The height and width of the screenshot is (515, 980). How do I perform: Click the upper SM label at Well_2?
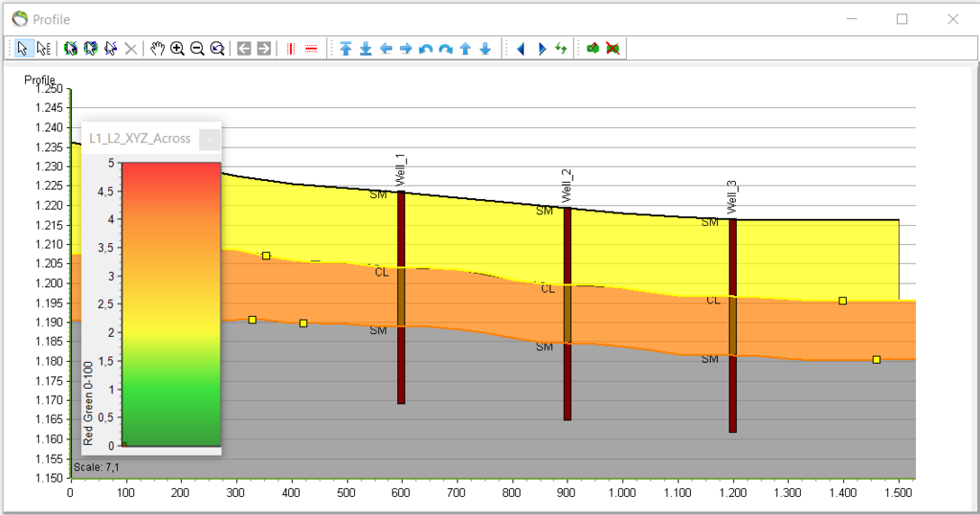point(544,212)
